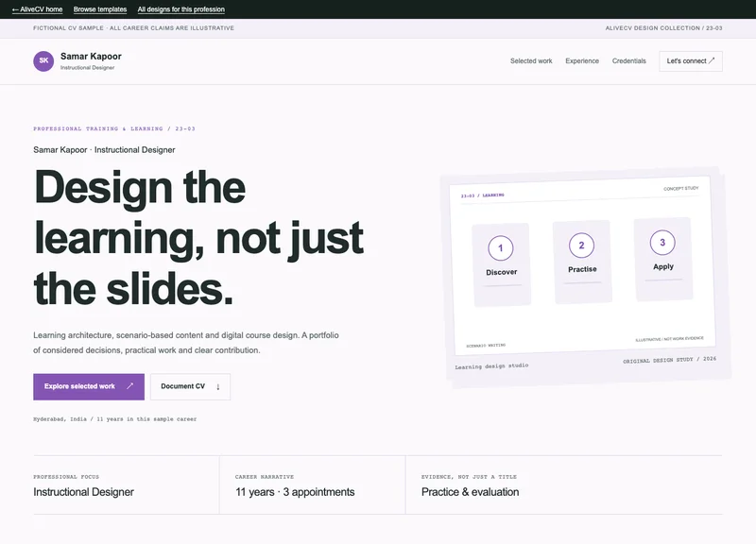The width and height of the screenshot is (756, 544).
Task: Click the SK avatar circle
Action: [x=43, y=61]
